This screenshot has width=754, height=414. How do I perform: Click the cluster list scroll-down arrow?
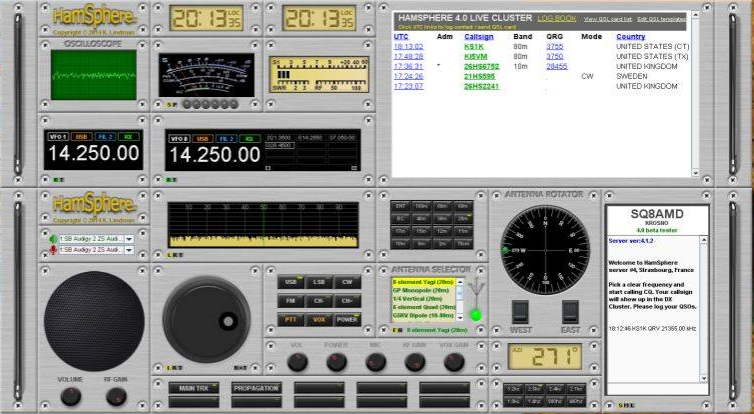click(x=695, y=172)
